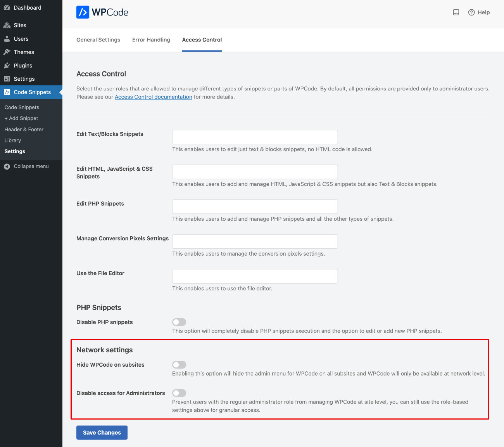Click the Users person icon
Screen dimensions: 504x447
point(7,39)
